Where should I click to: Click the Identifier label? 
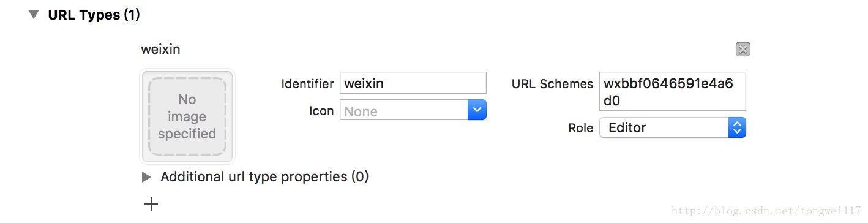(x=307, y=84)
